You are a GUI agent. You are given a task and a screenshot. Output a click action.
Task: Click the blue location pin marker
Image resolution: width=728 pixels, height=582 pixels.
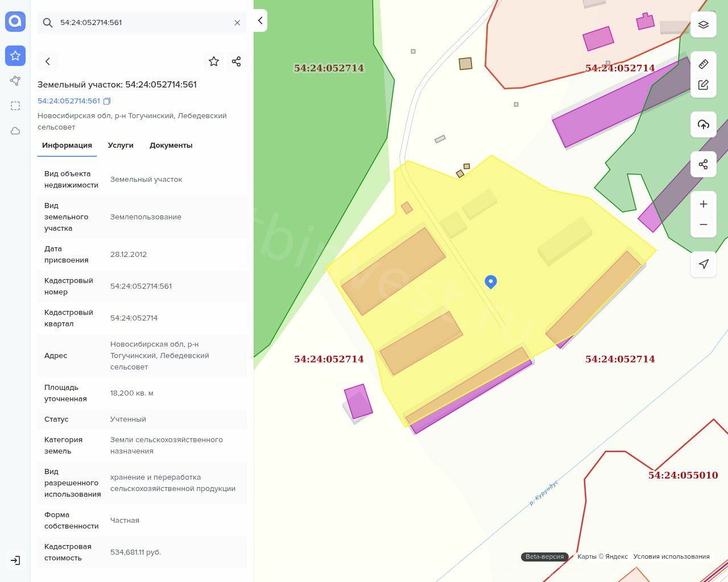point(491,281)
